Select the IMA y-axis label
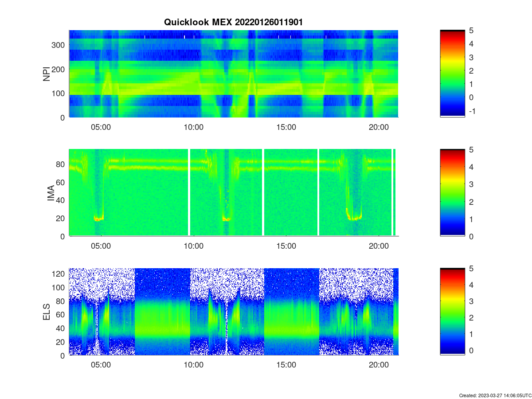This screenshot has height=399, width=532. pyautogui.click(x=51, y=193)
